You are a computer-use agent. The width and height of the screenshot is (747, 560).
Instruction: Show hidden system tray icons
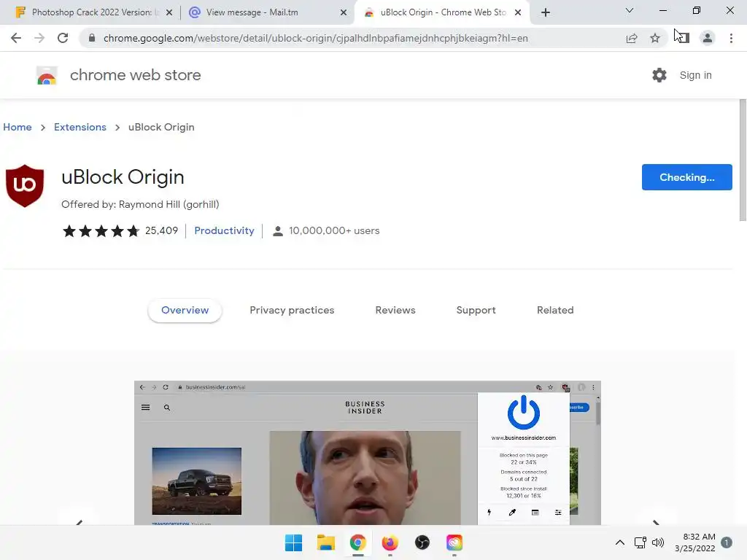pyautogui.click(x=620, y=542)
